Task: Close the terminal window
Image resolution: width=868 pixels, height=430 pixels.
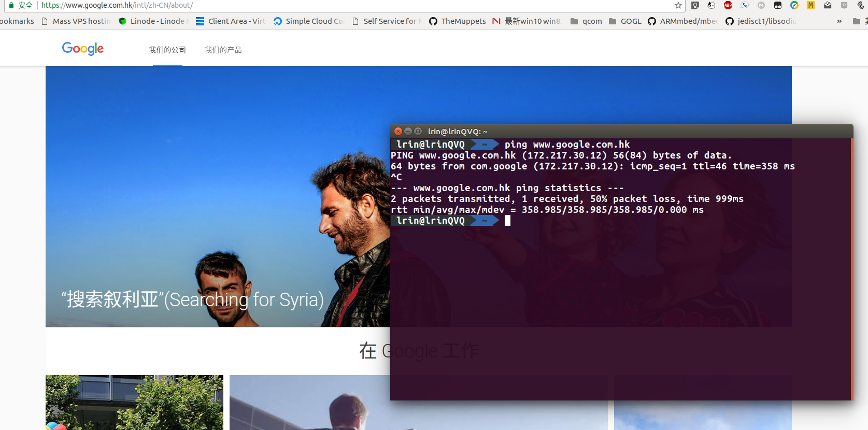Action: 398,131
